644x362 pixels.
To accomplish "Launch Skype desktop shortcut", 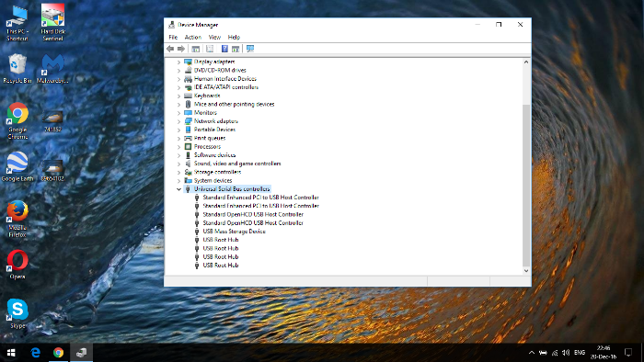I will [17, 313].
